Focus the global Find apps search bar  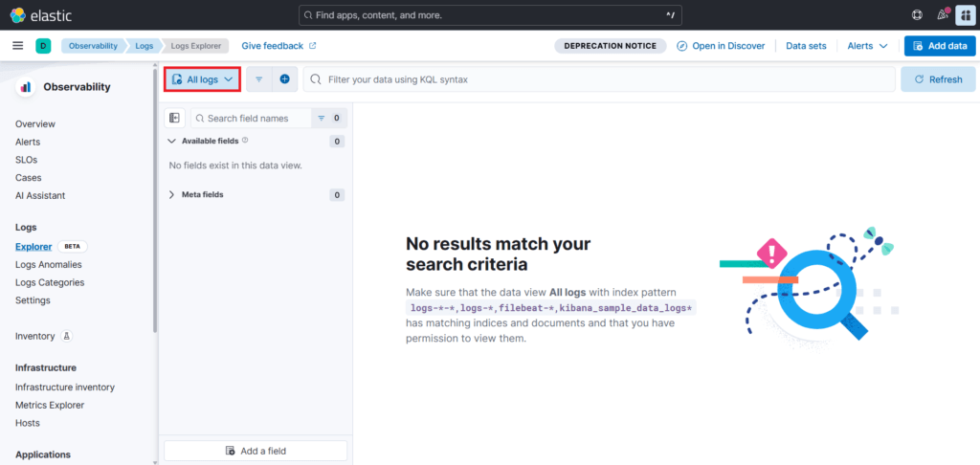pos(490,15)
